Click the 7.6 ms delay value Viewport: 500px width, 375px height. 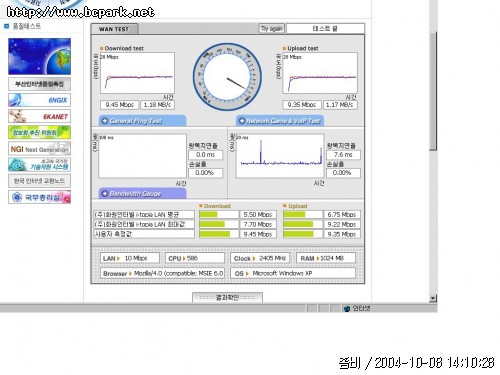pos(343,155)
